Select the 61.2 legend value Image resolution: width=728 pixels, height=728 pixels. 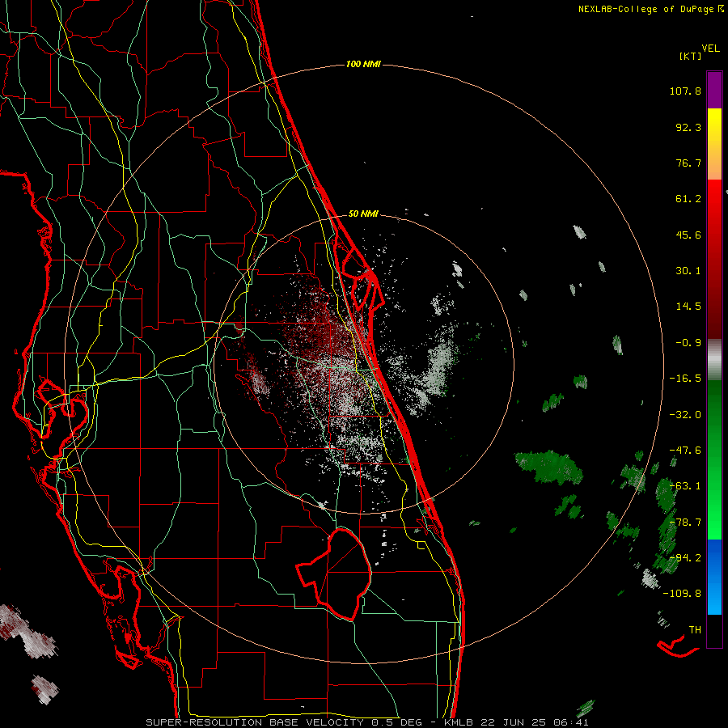click(x=688, y=199)
